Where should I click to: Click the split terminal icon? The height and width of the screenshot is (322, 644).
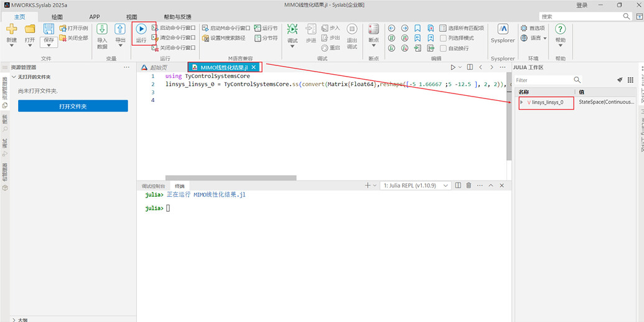(x=458, y=186)
